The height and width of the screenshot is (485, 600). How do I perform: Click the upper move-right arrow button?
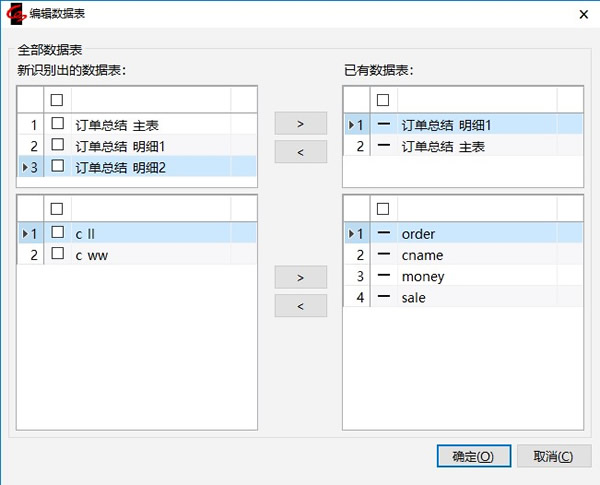click(300, 125)
